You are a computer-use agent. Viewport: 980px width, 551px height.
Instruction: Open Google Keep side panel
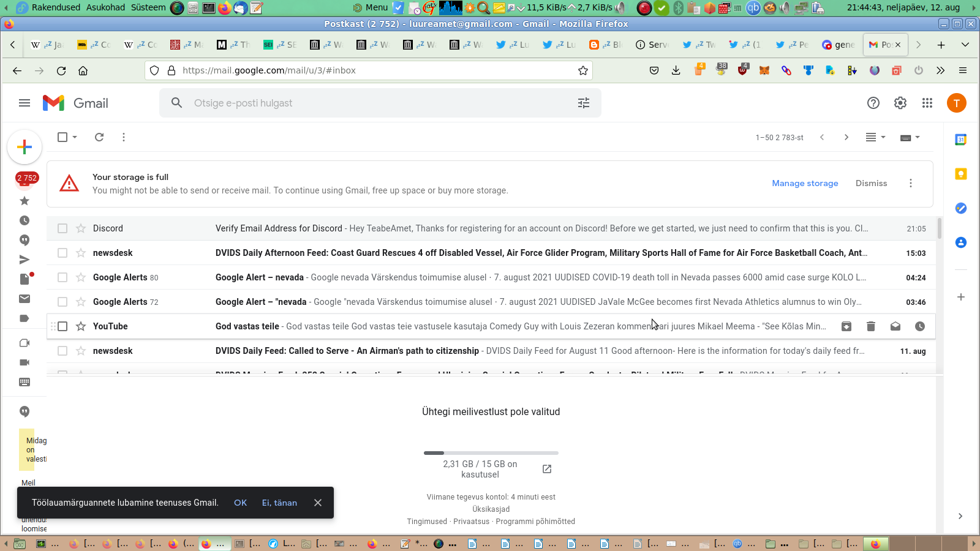click(961, 174)
